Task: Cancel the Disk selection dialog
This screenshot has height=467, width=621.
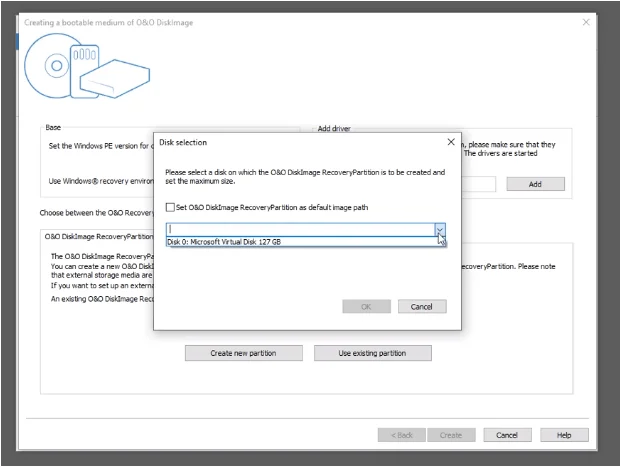Action: click(422, 307)
